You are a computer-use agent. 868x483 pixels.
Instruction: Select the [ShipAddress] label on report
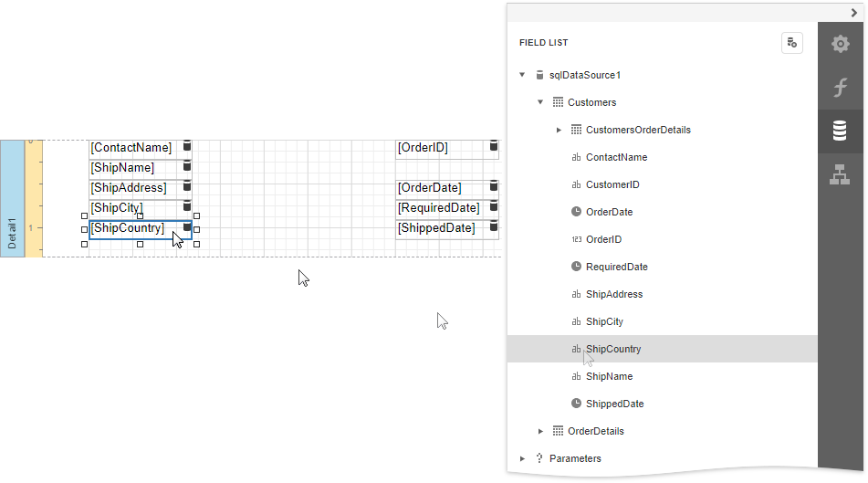click(129, 188)
